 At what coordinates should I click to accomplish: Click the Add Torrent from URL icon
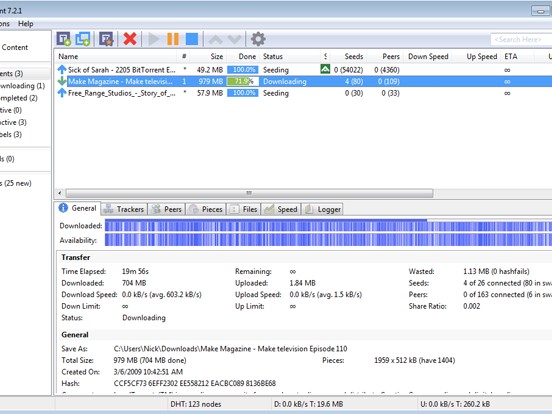(x=83, y=39)
